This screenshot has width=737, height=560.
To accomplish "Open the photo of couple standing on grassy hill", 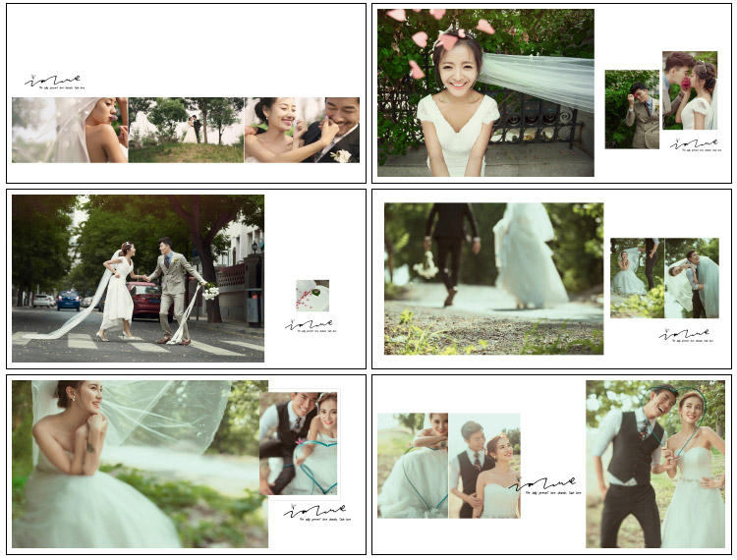I will click(186, 130).
